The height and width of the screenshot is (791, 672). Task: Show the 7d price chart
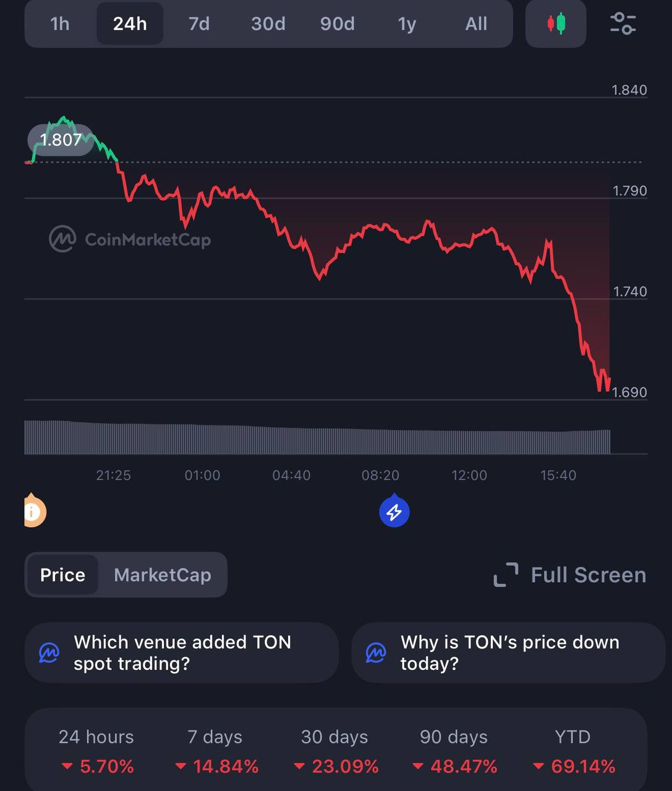[x=199, y=24]
